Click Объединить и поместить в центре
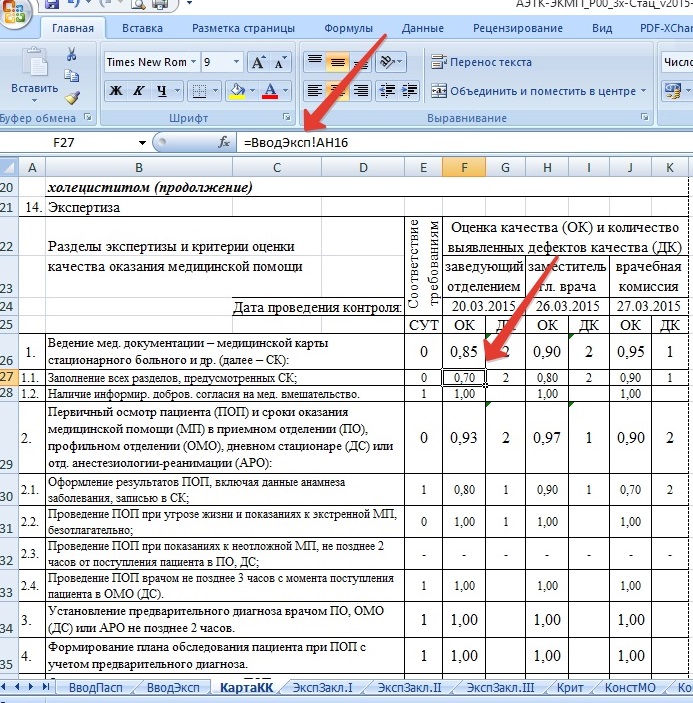 pyautogui.click(x=533, y=91)
